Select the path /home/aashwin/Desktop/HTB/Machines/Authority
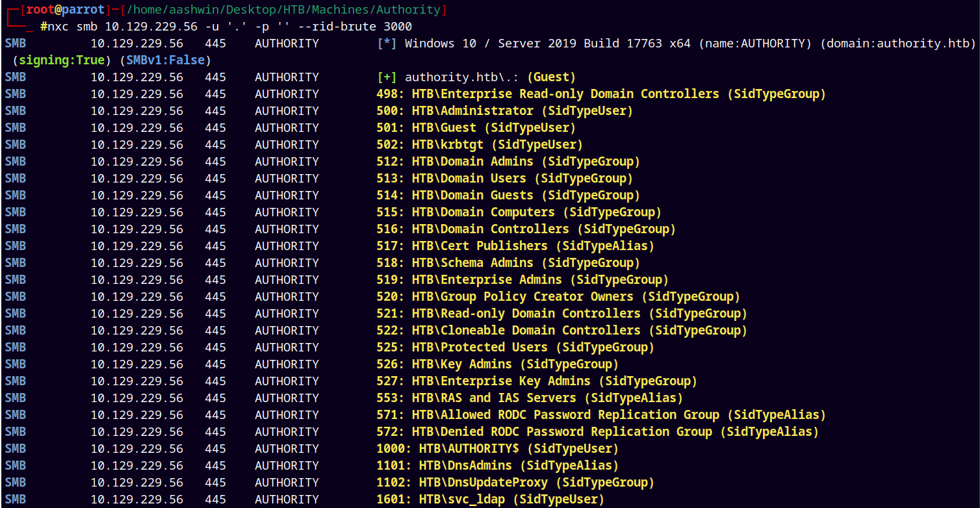Screen dimensions: 980x508 coord(283,10)
